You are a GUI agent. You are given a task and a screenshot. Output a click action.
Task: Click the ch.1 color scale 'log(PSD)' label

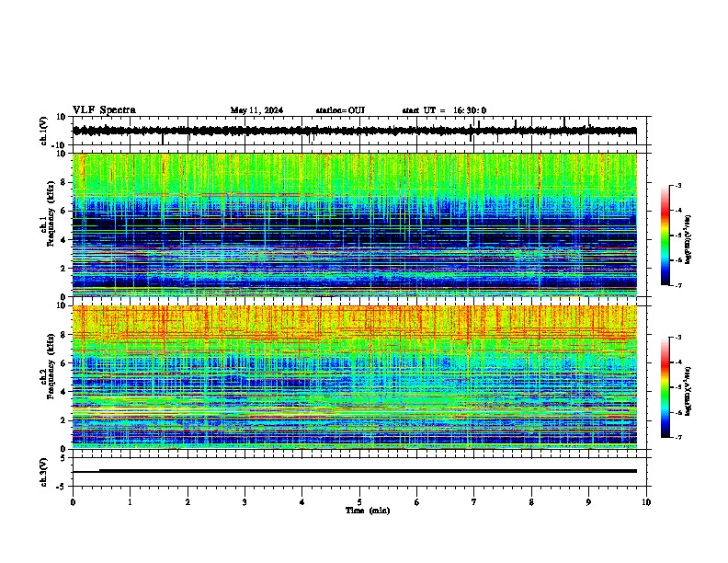[688, 240]
